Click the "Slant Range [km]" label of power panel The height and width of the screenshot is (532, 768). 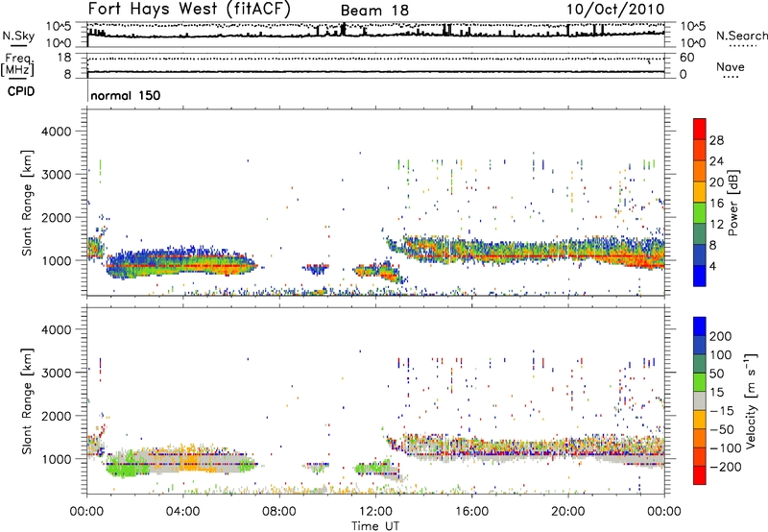point(27,203)
